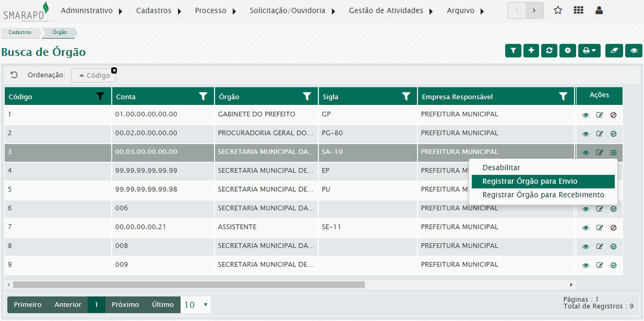Click the eraser clear icon in toolbar
The width and height of the screenshot is (644, 321).
(x=614, y=51)
